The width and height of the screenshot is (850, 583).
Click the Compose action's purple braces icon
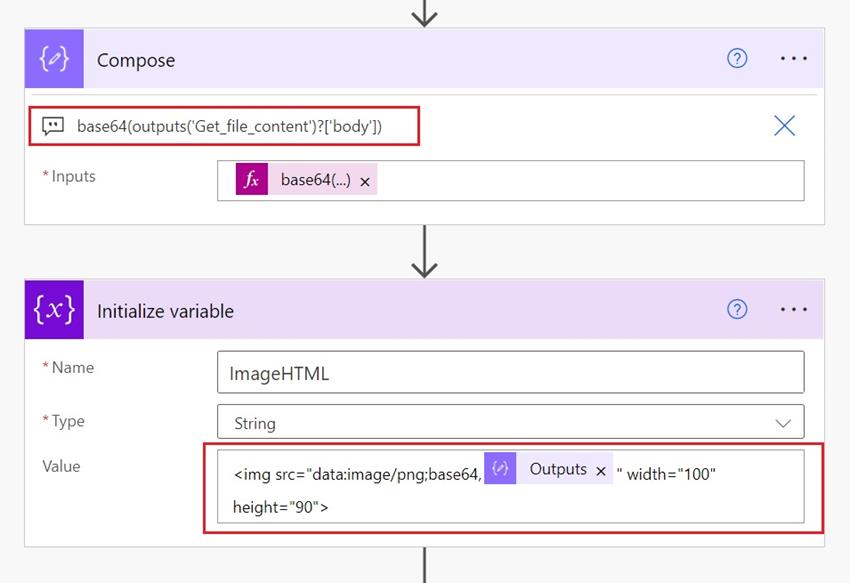pos(54,59)
